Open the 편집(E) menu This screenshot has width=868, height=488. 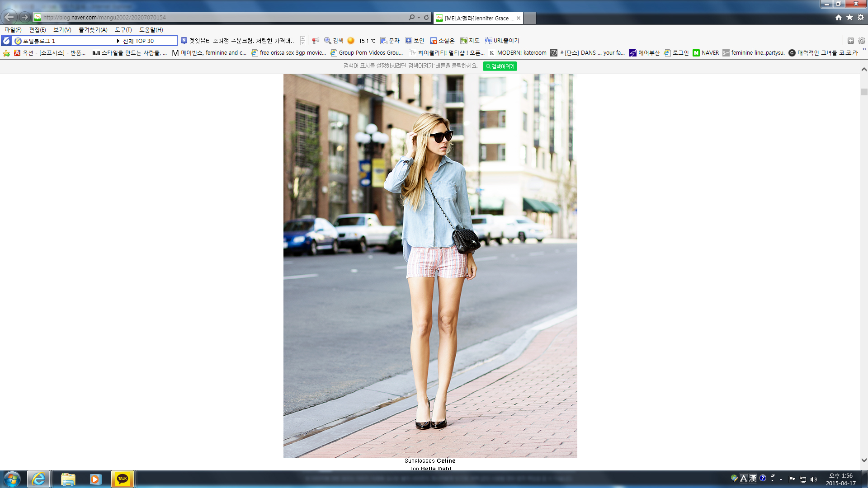38,30
